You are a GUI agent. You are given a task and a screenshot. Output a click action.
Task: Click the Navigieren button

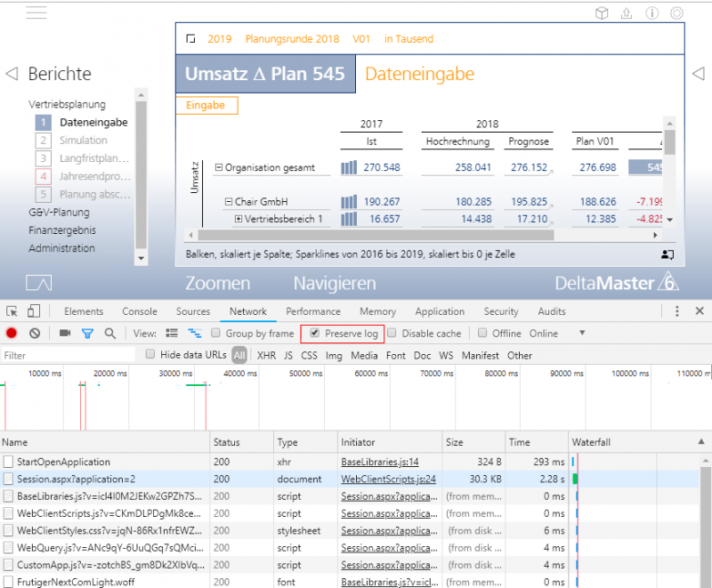[335, 283]
